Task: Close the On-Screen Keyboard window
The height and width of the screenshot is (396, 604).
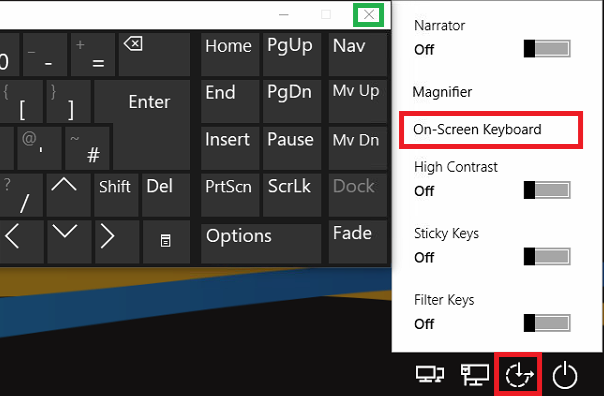Action: tap(369, 15)
